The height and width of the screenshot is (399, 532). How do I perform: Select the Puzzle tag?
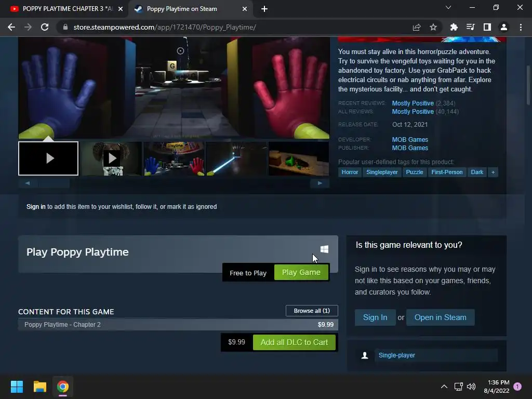point(415,172)
